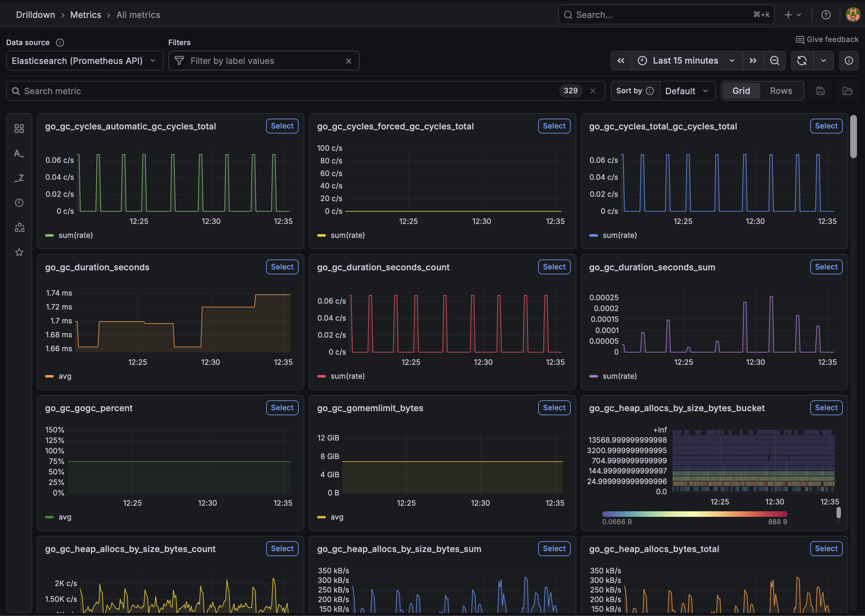865x616 pixels.
Task: Select go_gc_heap_allocs_by_size_bytes_bucket metric
Action: (826, 408)
